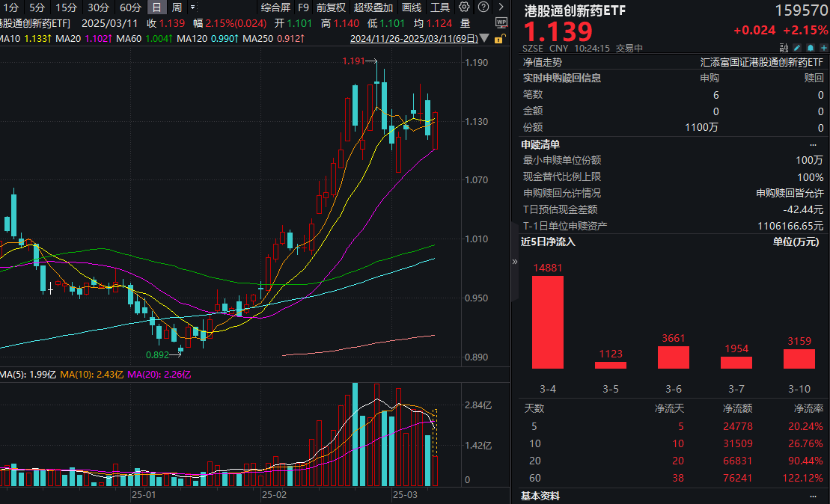Click the 融 margin trading icon
The image size is (830, 504).
click(x=784, y=46)
